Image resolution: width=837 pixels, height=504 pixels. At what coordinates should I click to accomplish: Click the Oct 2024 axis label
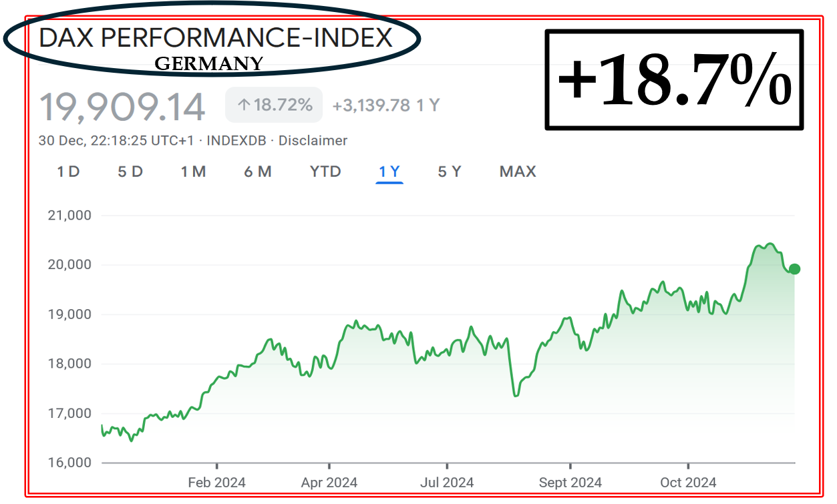[x=688, y=482]
